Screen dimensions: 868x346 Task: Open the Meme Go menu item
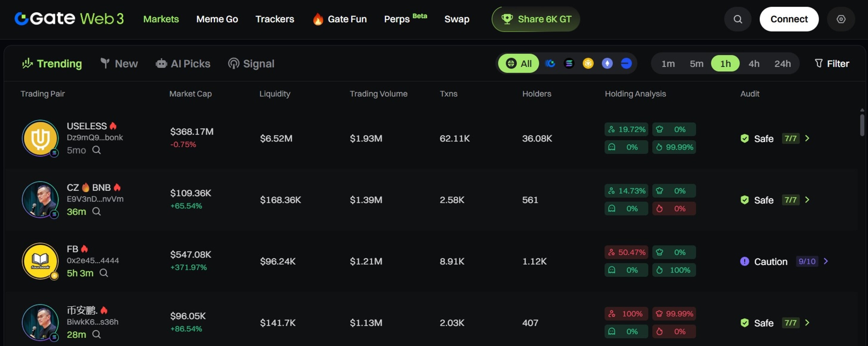pos(217,19)
